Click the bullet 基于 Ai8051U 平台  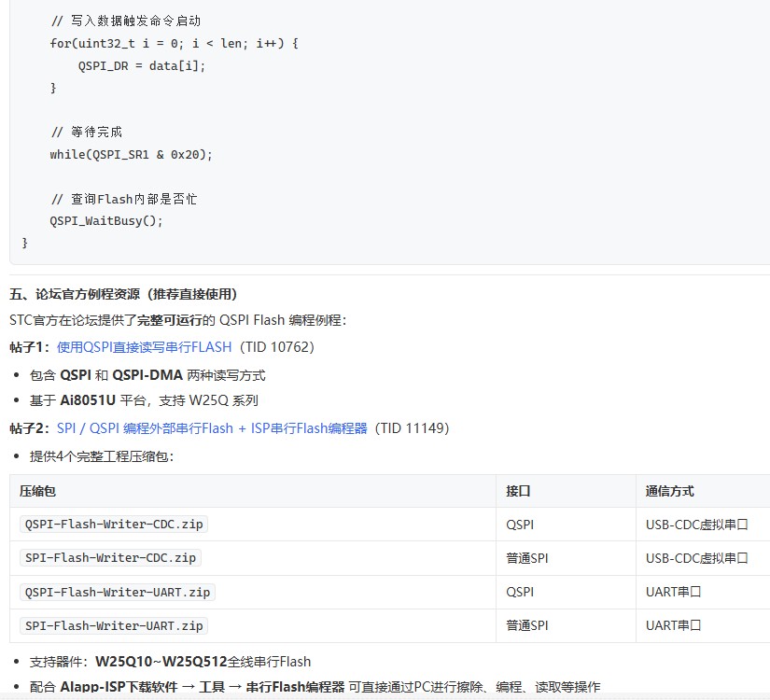pos(144,400)
